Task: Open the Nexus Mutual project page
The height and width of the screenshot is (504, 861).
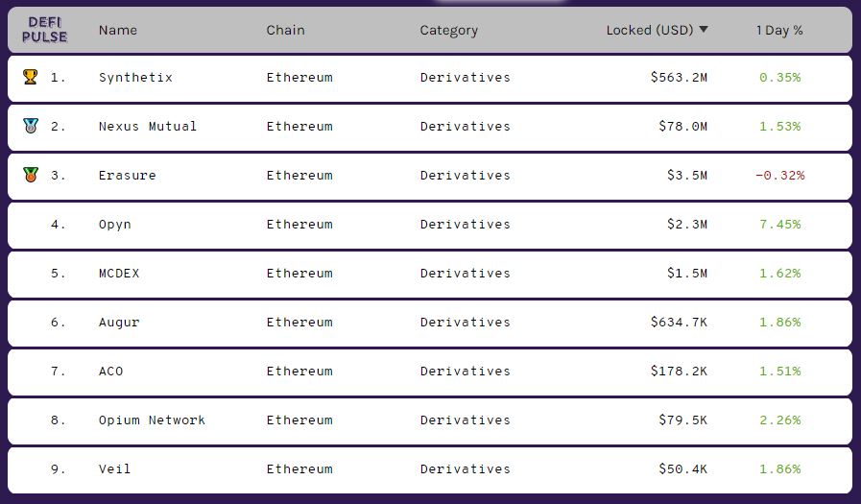Action: pos(148,127)
